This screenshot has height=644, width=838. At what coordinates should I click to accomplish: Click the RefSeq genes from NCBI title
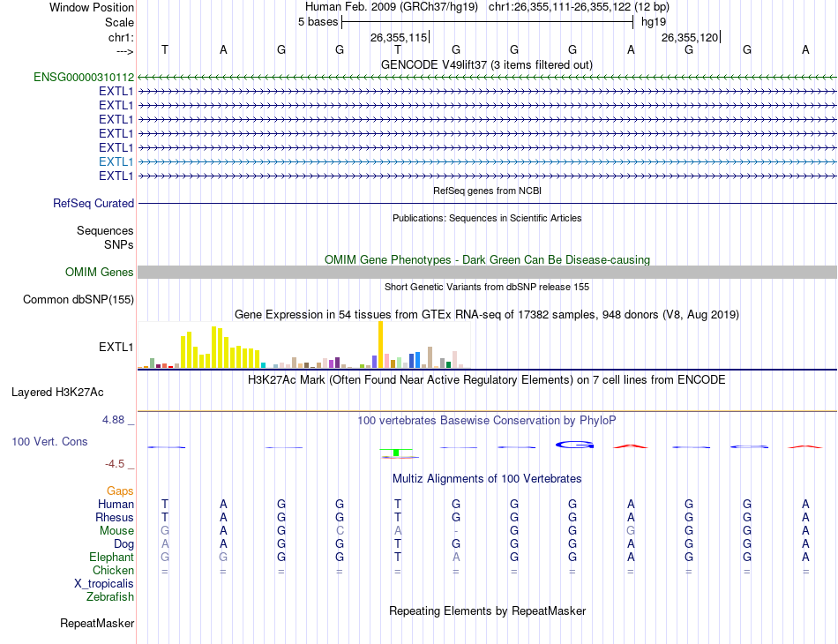pyautogui.click(x=487, y=191)
